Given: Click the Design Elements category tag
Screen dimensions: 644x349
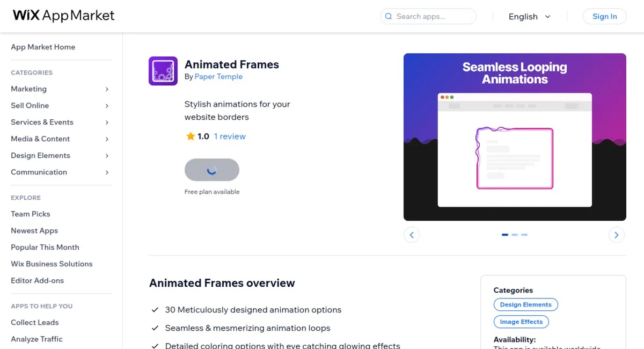Looking at the screenshot, I should [x=526, y=304].
